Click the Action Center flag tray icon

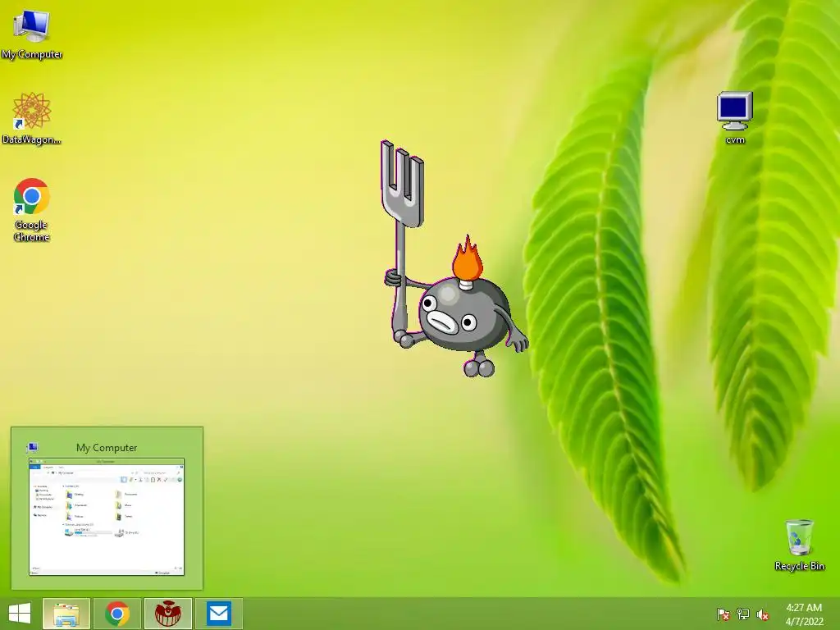pos(723,614)
